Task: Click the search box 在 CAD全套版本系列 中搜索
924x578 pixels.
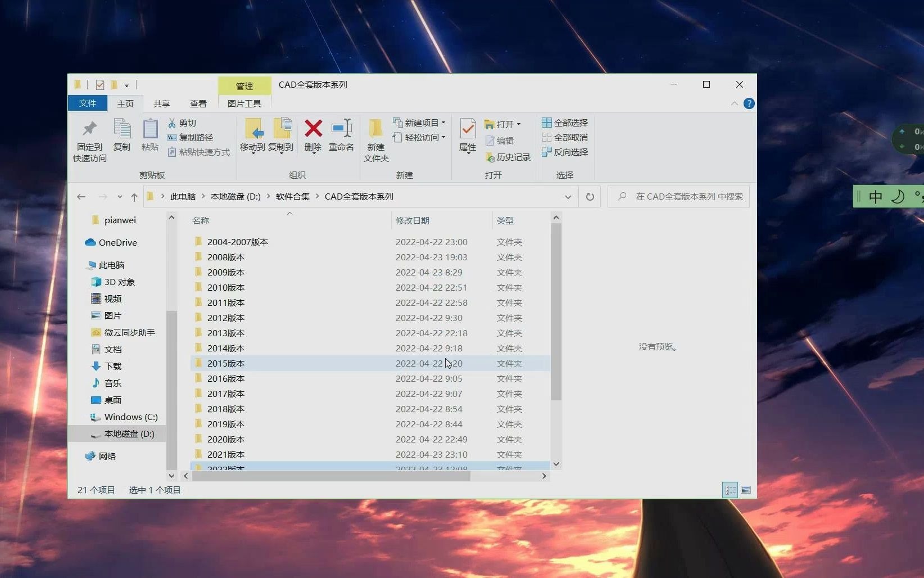Action: [x=678, y=197]
